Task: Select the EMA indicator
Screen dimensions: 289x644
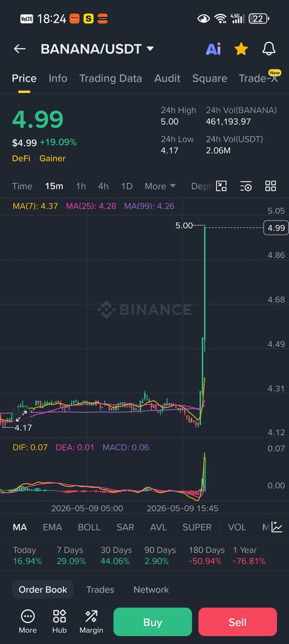Action: pyautogui.click(x=53, y=527)
